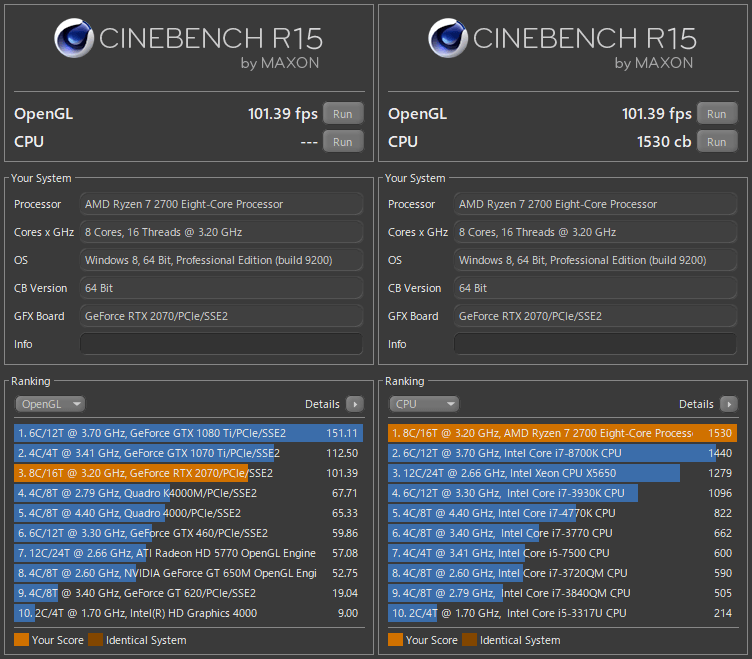Select GeForce GTX 1070 Ti ranking row

coord(188,453)
